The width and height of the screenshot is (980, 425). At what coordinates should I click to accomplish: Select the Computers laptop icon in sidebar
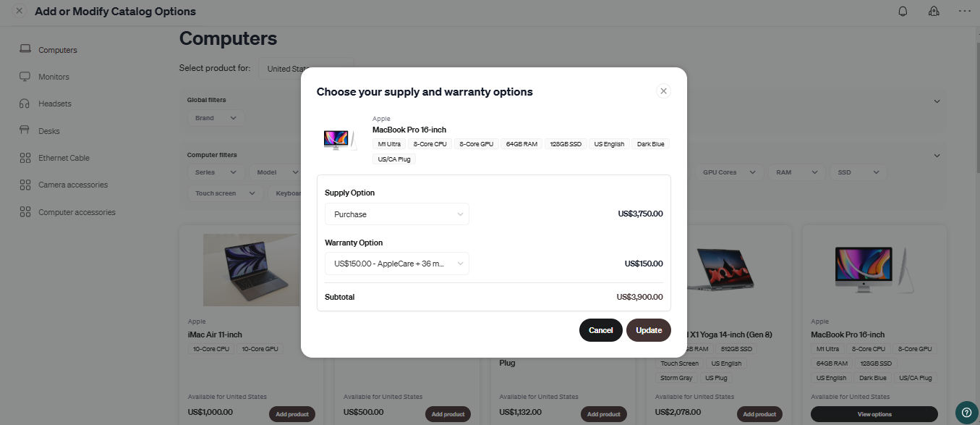[x=25, y=49]
